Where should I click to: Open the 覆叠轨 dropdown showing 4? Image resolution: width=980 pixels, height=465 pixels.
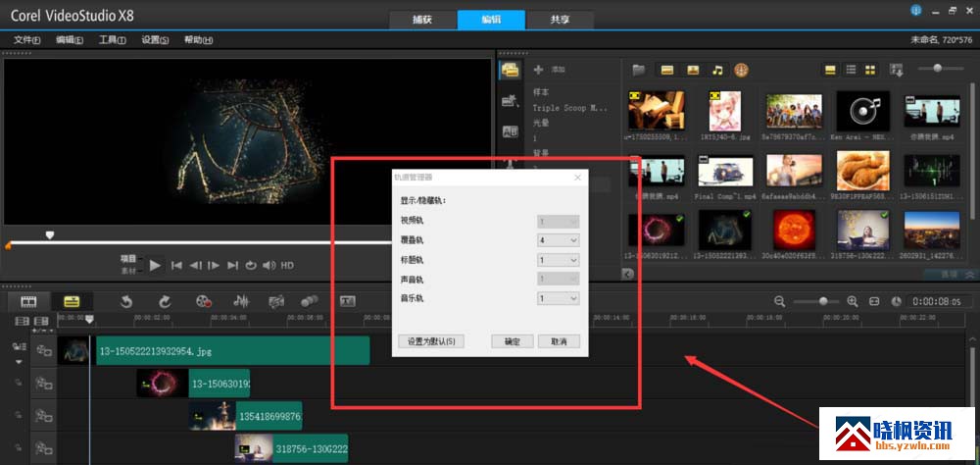559,240
